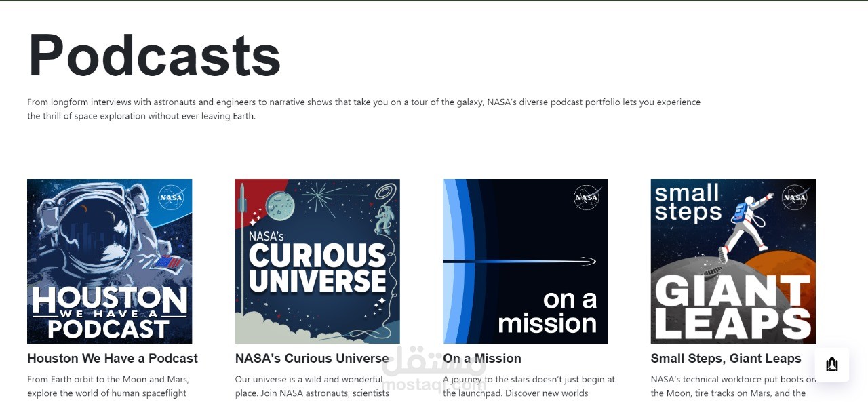Click the NASA logo on the On a Mission cover
This screenshot has height=402, width=868.
[x=587, y=197]
